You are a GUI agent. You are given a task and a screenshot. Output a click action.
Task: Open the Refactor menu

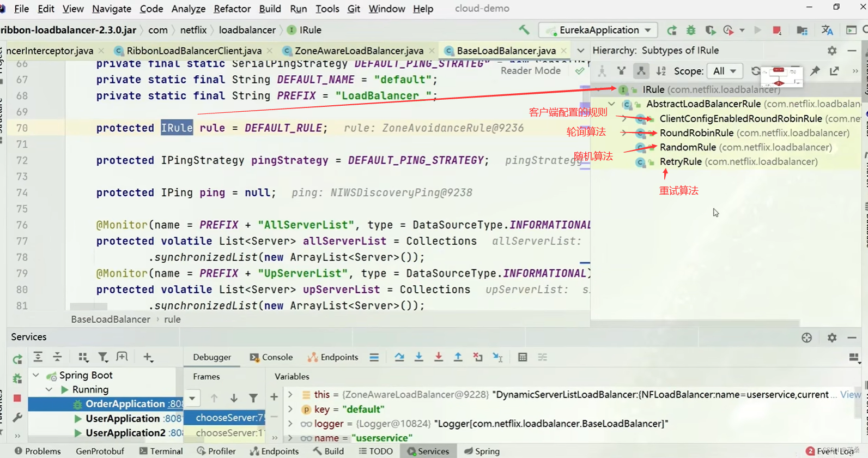[232, 9]
